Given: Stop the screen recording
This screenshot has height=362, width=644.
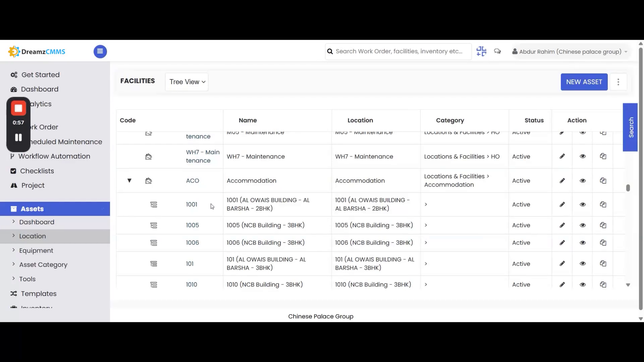Looking at the screenshot, I should click(x=19, y=108).
